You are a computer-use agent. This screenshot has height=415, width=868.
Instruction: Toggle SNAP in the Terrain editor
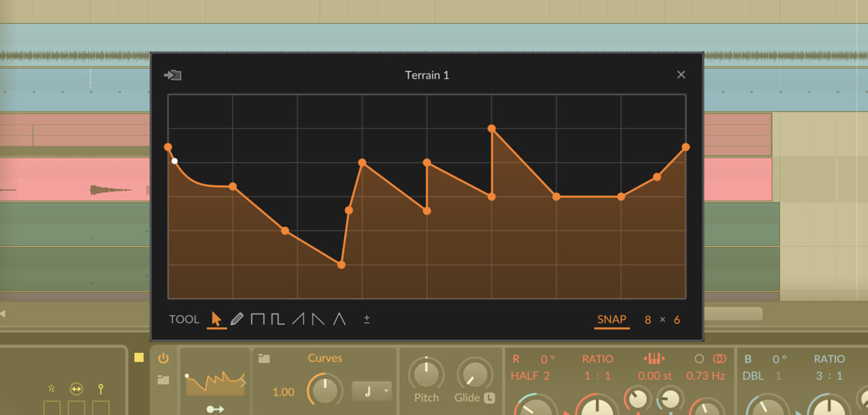pyautogui.click(x=611, y=318)
